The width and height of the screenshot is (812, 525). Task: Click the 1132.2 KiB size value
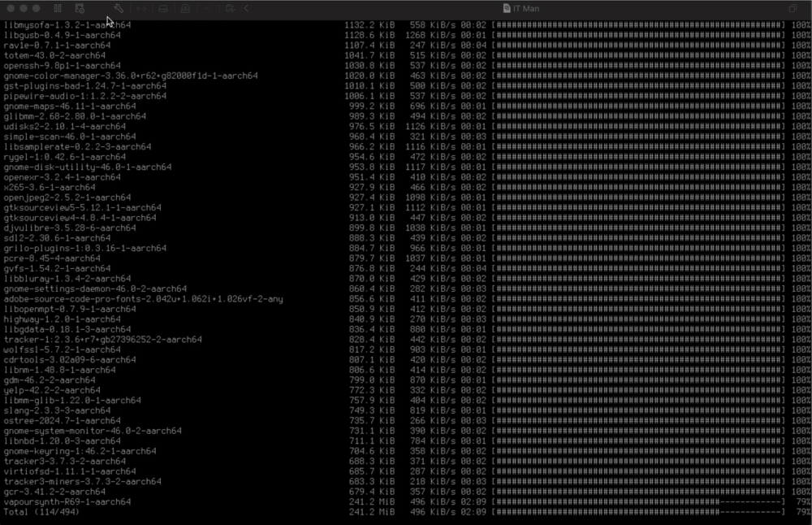click(369, 25)
